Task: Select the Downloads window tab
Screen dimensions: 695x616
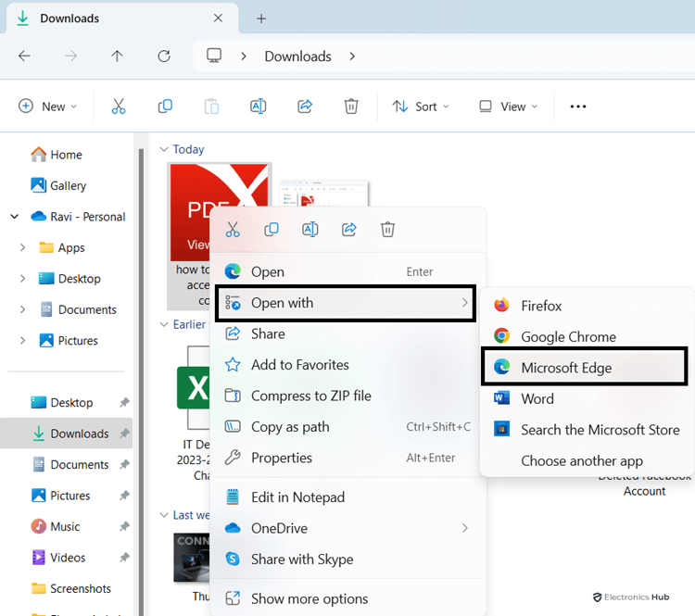Action: point(122,19)
